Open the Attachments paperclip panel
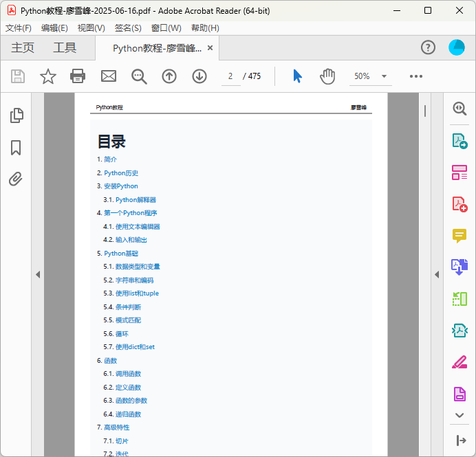Screen dimensions: 476x457 [x=17, y=179]
